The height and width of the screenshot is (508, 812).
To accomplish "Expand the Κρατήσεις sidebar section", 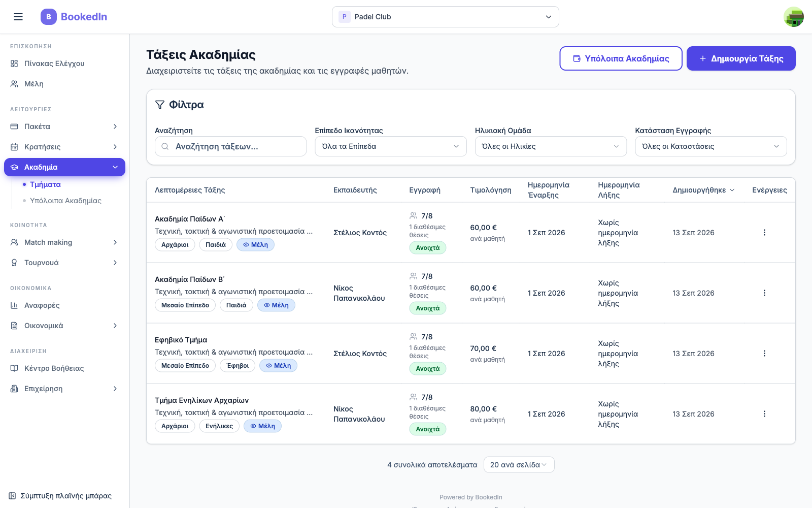I will point(64,147).
